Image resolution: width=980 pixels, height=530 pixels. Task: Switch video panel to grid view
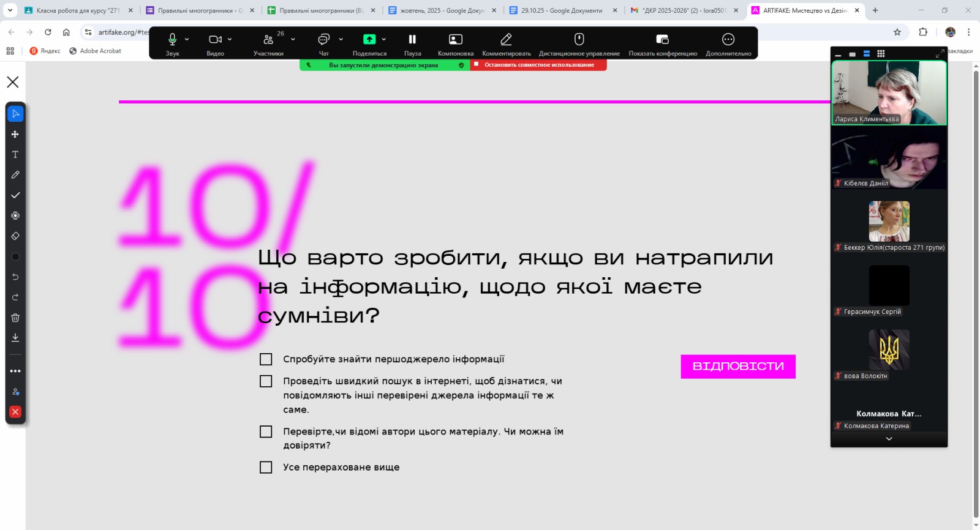pyautogui.click(x=881, y=54)
